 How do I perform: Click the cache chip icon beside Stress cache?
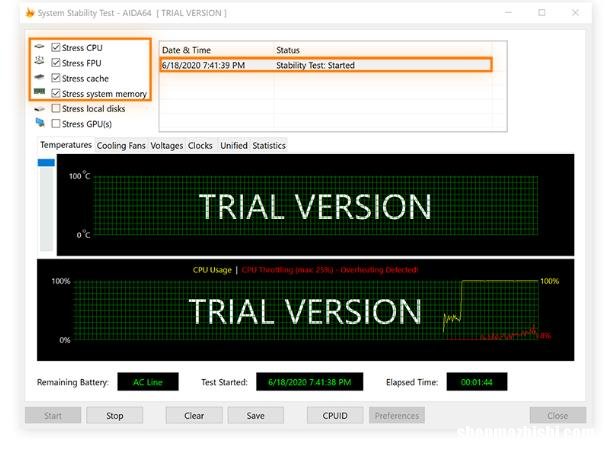pos(39,77)
